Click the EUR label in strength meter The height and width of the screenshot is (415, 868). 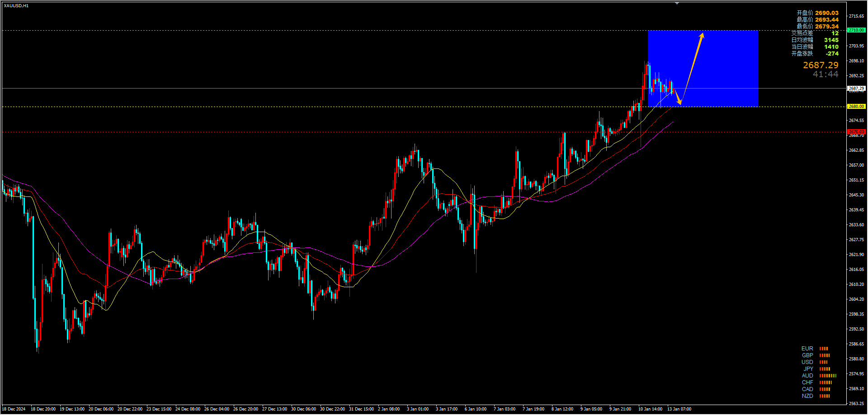pyautogui.click(x=807, y=349)
